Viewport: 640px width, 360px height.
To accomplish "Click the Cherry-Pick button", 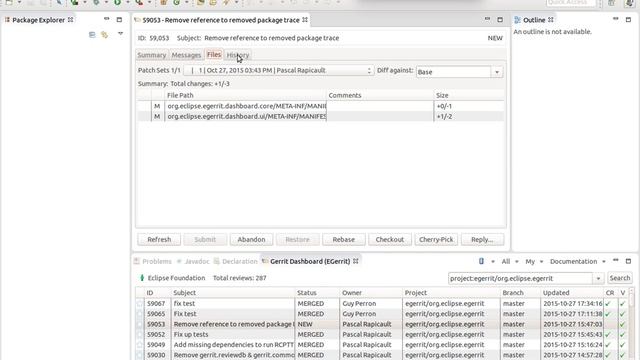I will click(x=436, y=240).
